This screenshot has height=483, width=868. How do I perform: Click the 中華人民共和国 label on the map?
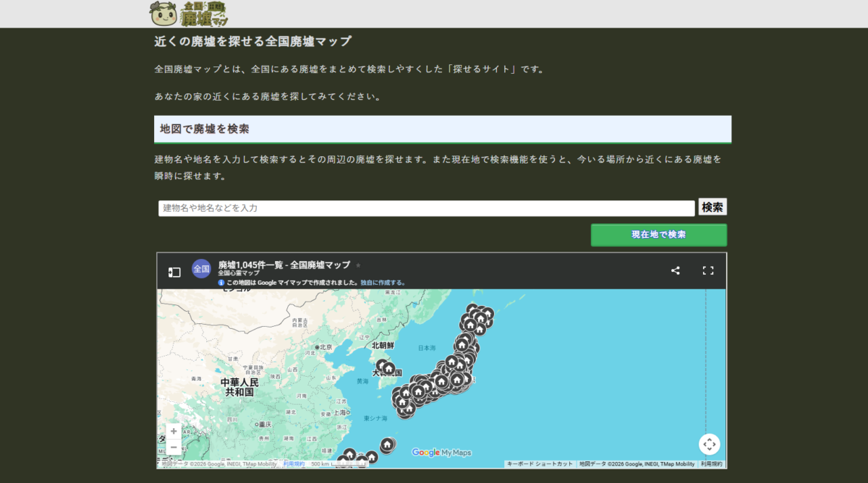(x=239, y=387)
